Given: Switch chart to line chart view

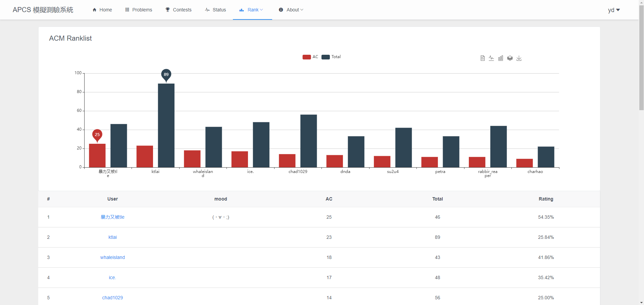Looking at the screenshot, I should point(491,58).
